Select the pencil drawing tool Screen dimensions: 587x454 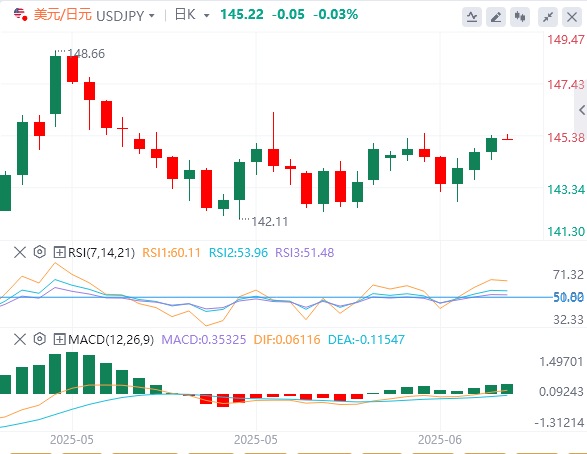[496, 17]
